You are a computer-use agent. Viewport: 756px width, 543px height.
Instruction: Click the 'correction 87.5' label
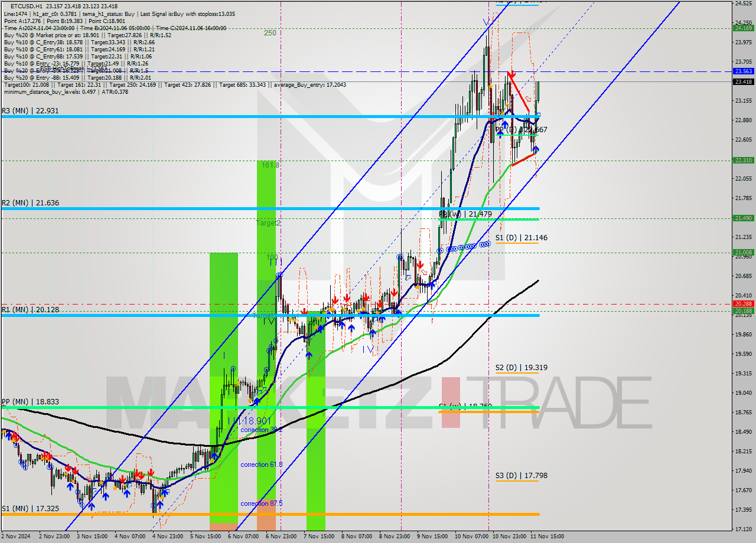pos(261,503)
